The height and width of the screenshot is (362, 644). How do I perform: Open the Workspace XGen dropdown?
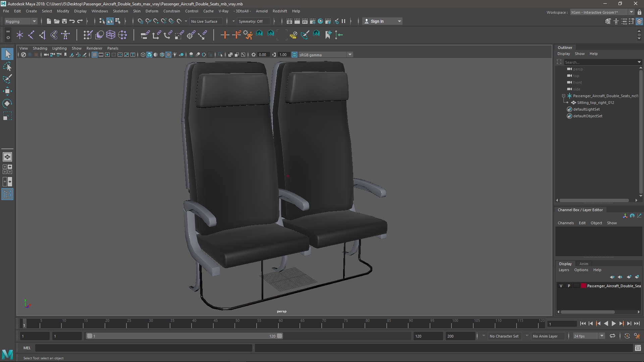click(x=602, y=12)
